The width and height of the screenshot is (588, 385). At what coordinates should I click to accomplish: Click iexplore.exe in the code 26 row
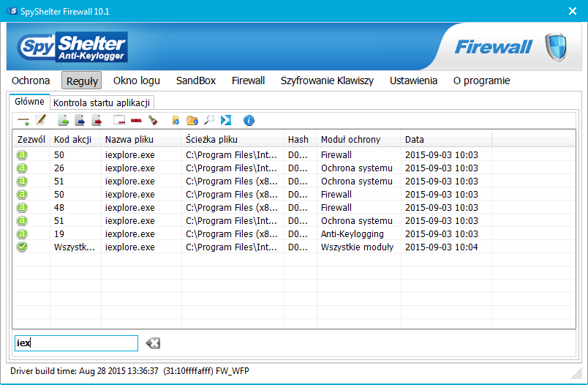click(129, 168)
